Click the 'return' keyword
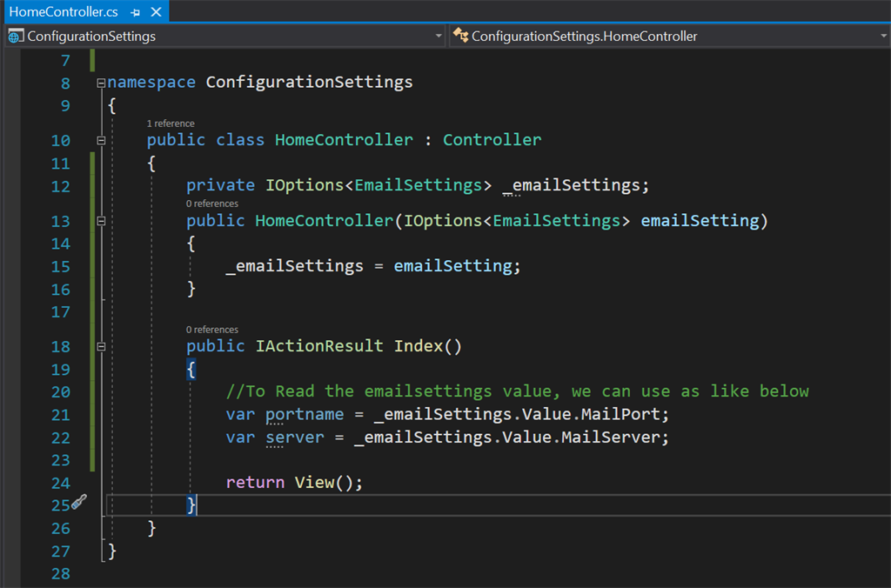This screenshot has width=891, height=588. point(255,483)
